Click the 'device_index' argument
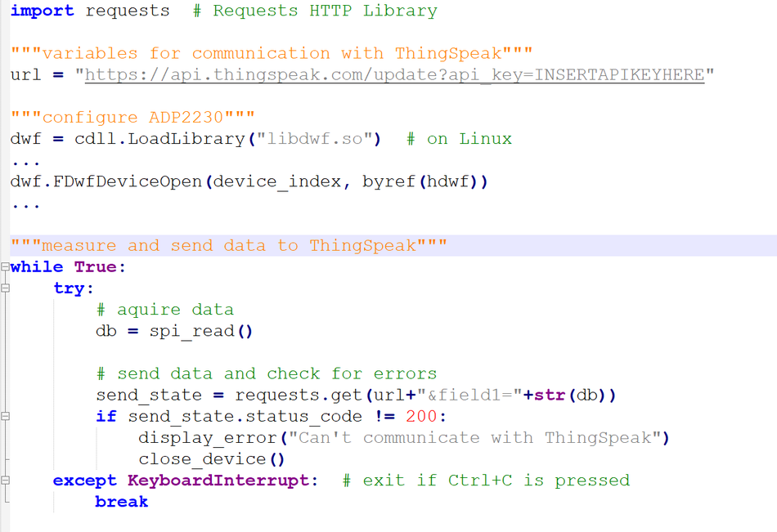The width and height of the screenshot is (777, 532). click(277, 181)
